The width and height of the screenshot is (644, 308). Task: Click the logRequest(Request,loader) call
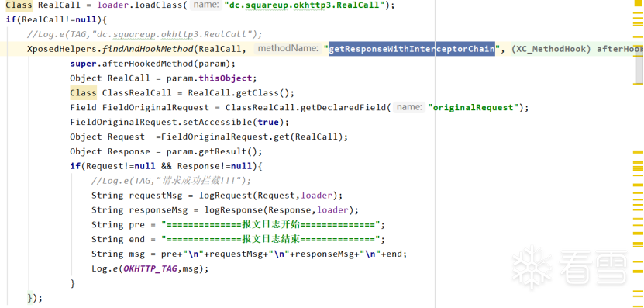(x=268, y=196)
